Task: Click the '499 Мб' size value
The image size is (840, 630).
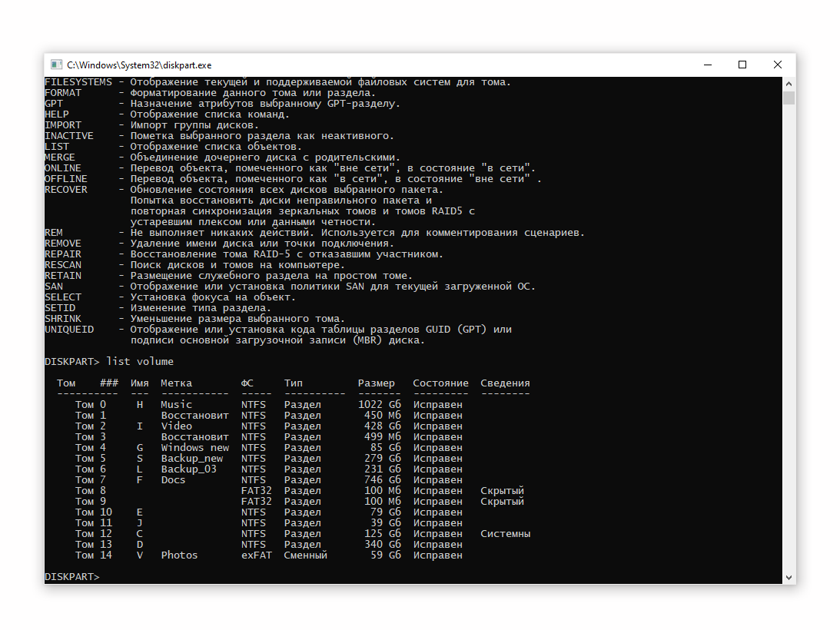Action: pyautogui.click(x=383, y=436)
